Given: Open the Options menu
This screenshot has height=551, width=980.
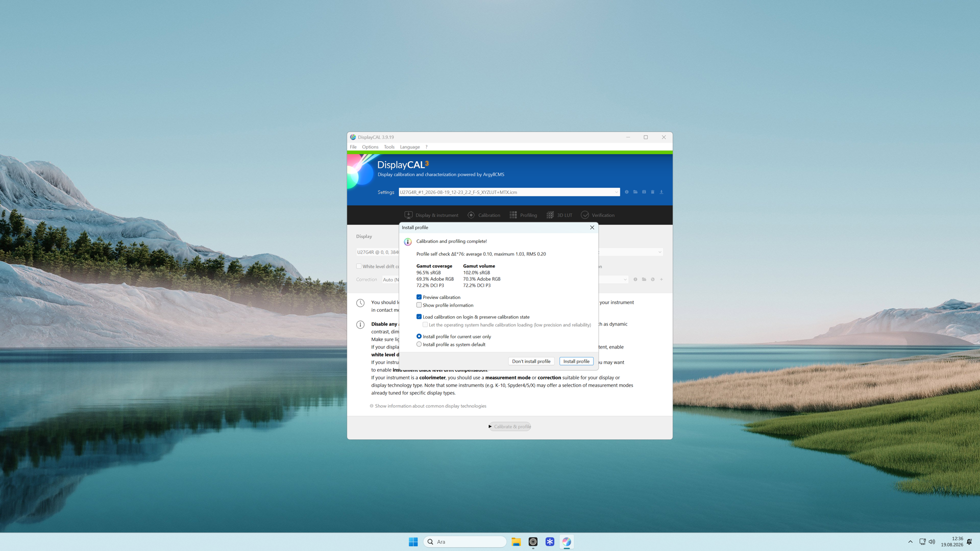Looking at the screenshot, I should pyautogui.click(x=370, y=147).
